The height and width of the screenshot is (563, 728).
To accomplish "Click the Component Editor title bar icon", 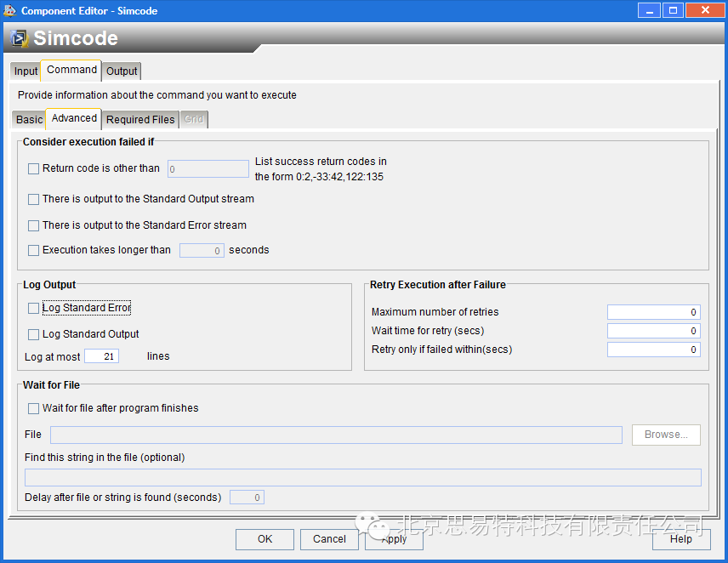I will tap(9, 10).
